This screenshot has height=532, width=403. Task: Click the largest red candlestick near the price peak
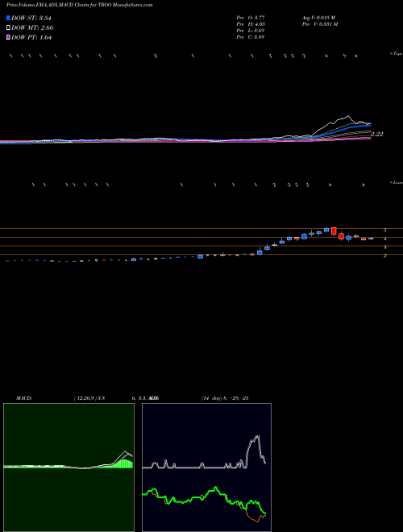pos(334,231)
